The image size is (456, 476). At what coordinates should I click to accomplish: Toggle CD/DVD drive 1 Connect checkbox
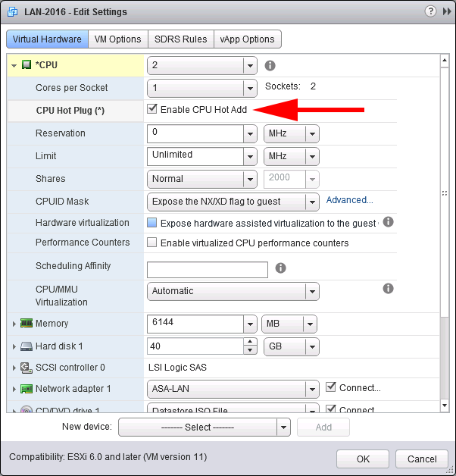tap(330, 409)
